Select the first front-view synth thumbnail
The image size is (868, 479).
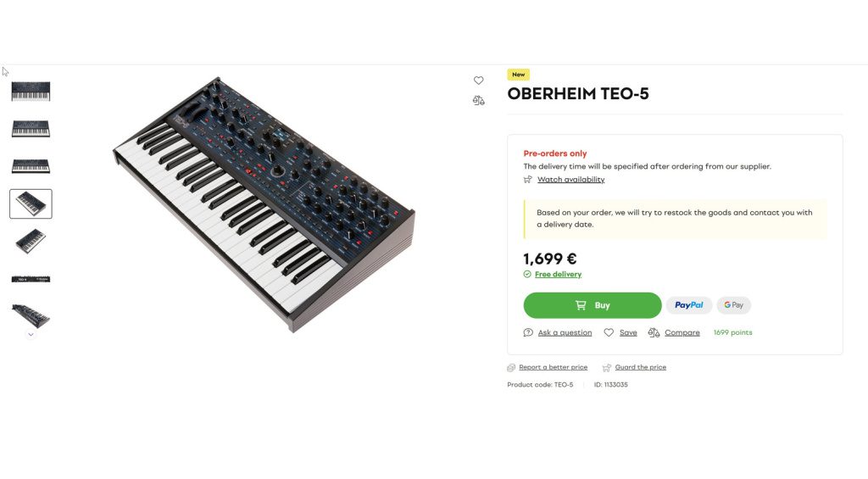[x=31, y=91]
